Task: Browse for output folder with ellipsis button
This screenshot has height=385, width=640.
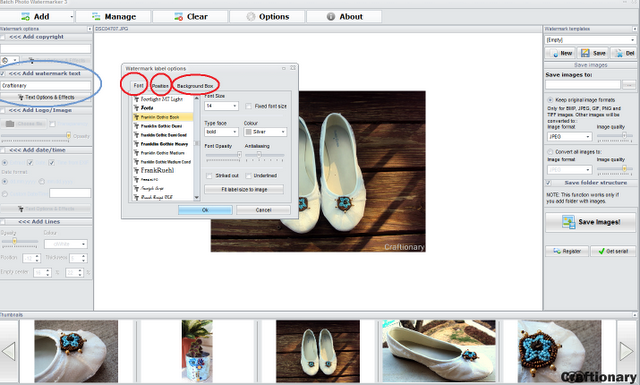Action: [629, 85]
